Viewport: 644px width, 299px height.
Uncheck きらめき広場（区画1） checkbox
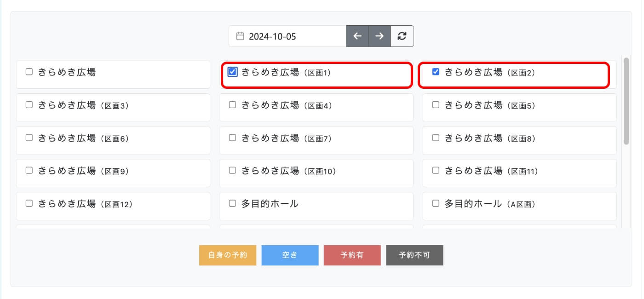coord(233,72)
